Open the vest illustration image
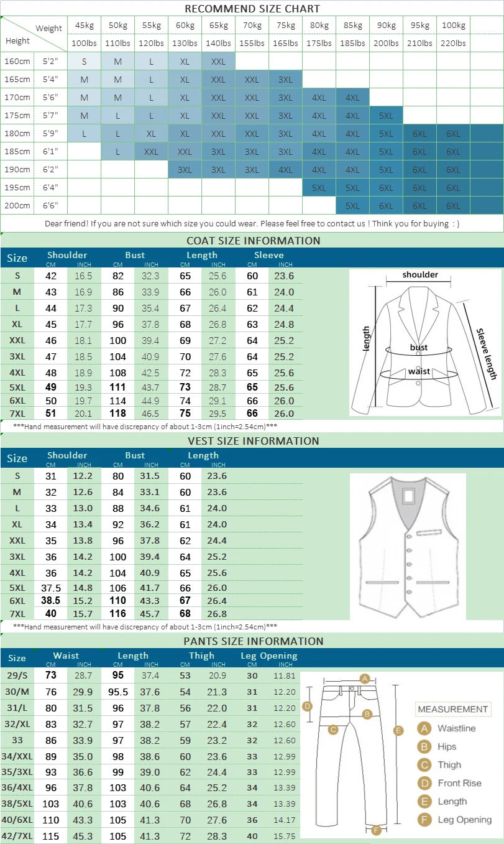 click(x=408, y=546)
